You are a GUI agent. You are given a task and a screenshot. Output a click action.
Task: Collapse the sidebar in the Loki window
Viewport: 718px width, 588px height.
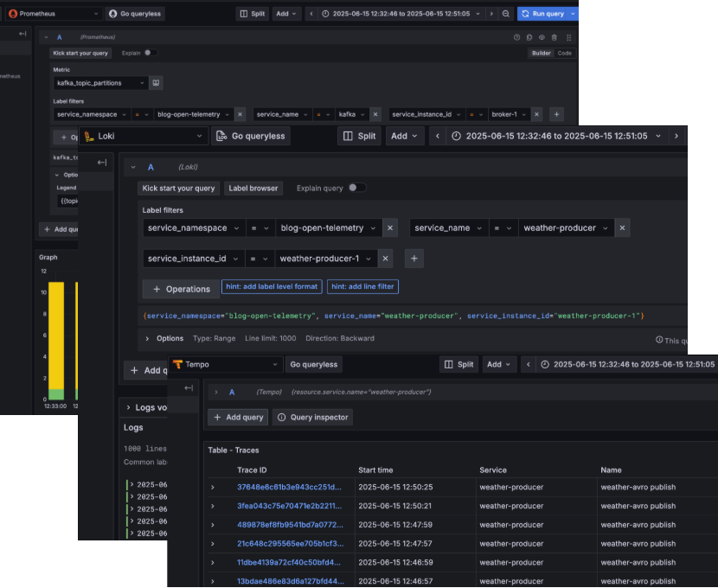[102, 163]
